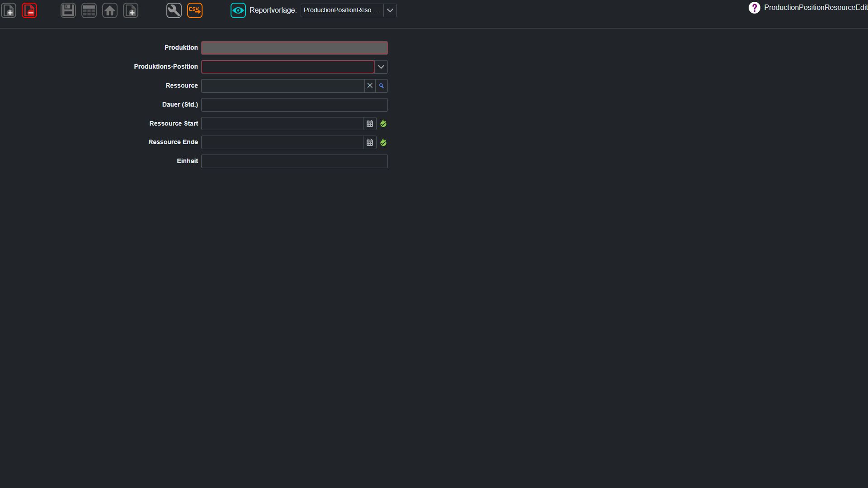The height and width of the screenshot is (488, 868).
Task: Save using the floppy disk icon
Action: coord(68,10)
